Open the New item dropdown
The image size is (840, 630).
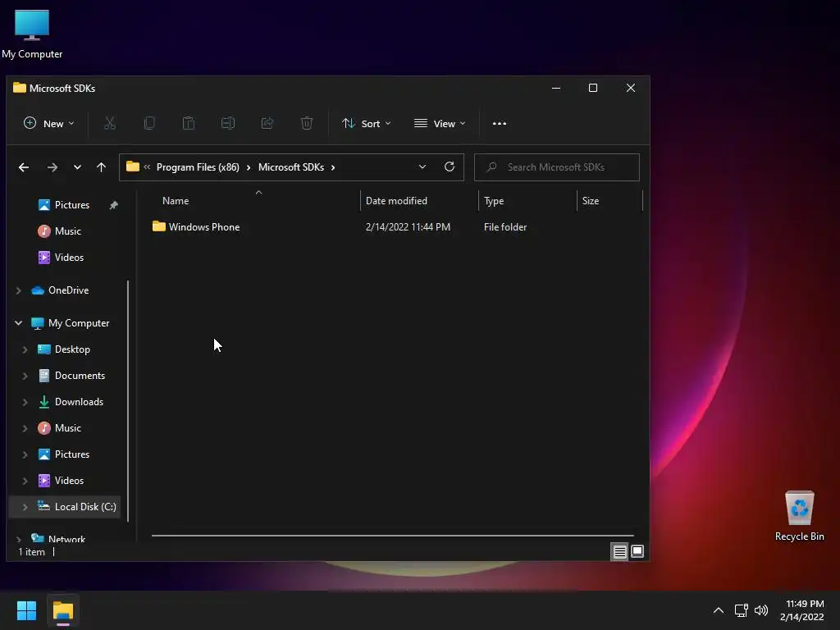[x=48, y=124]
